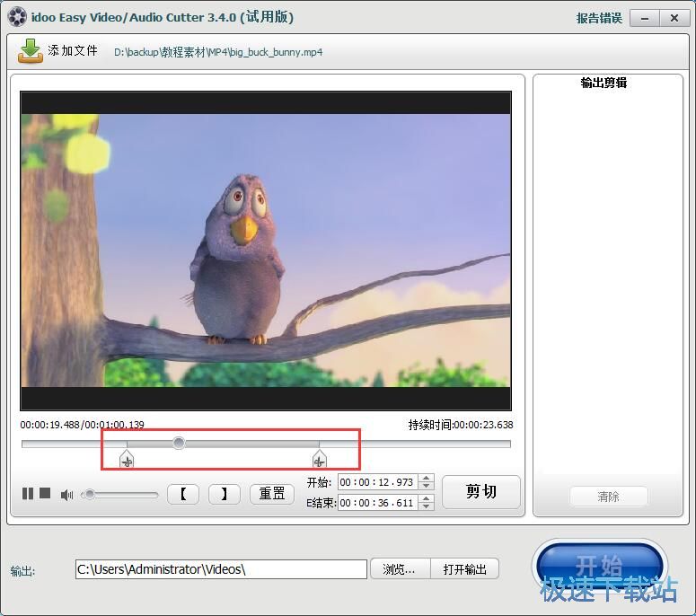Click the 输出剪辑 output clips header
696x616 pixels.
point(603,83)
